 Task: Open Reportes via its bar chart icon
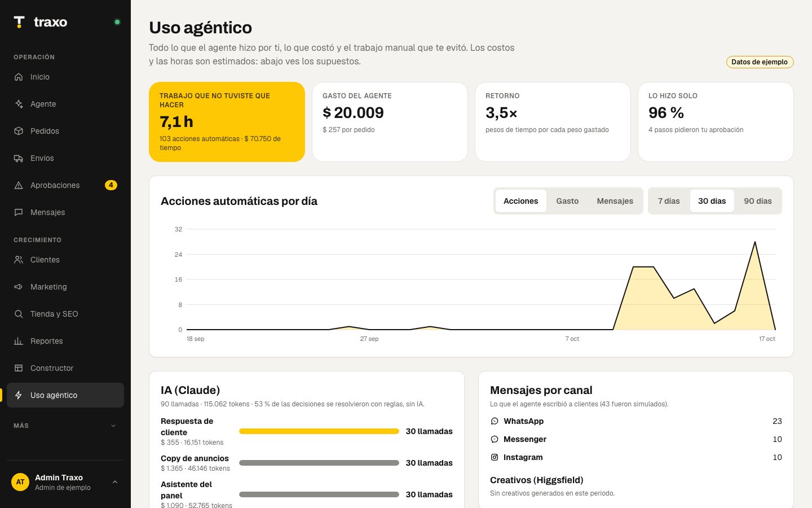point(19,341)
